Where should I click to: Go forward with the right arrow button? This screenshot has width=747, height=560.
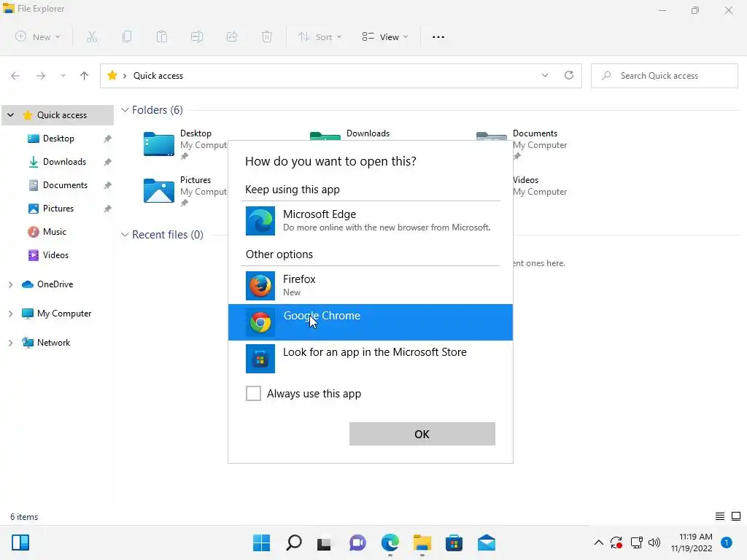[x=41, y=76]
